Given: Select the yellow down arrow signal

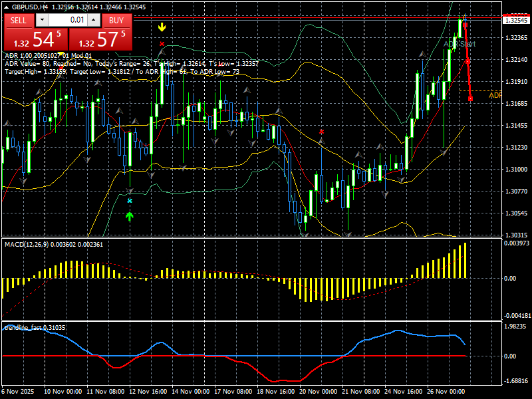Looking at the screenshot, I should (x=162, y=27).
